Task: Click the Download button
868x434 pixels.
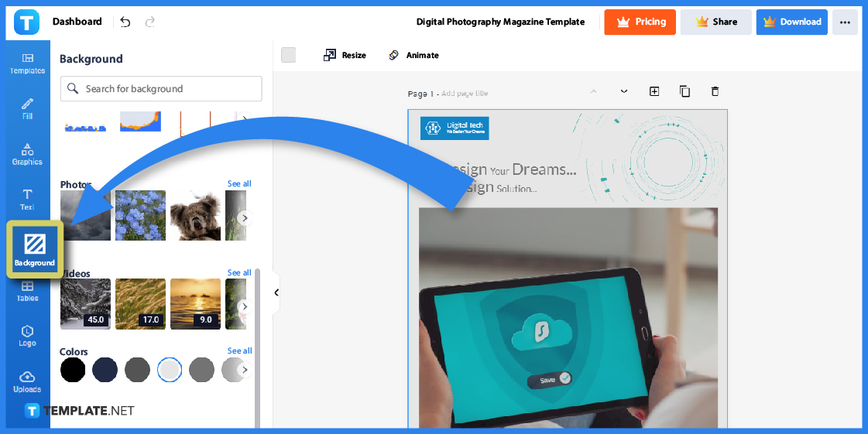Action: point(791,22)
